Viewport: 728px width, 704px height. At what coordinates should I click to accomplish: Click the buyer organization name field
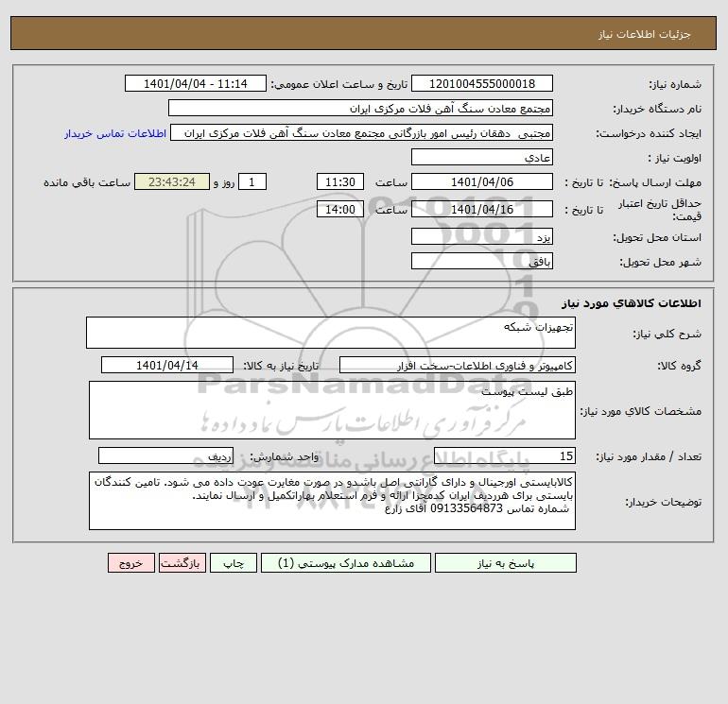coord(360,108)
